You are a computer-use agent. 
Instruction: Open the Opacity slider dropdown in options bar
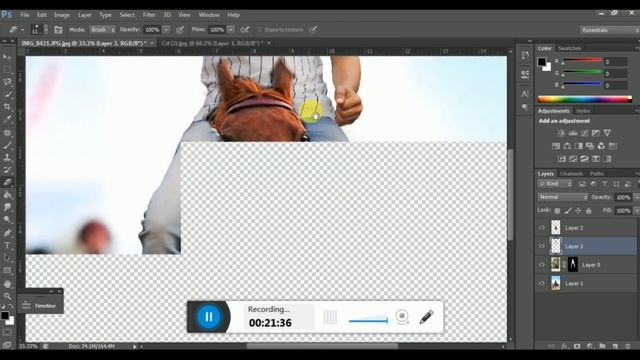click(x=166, y=30)
